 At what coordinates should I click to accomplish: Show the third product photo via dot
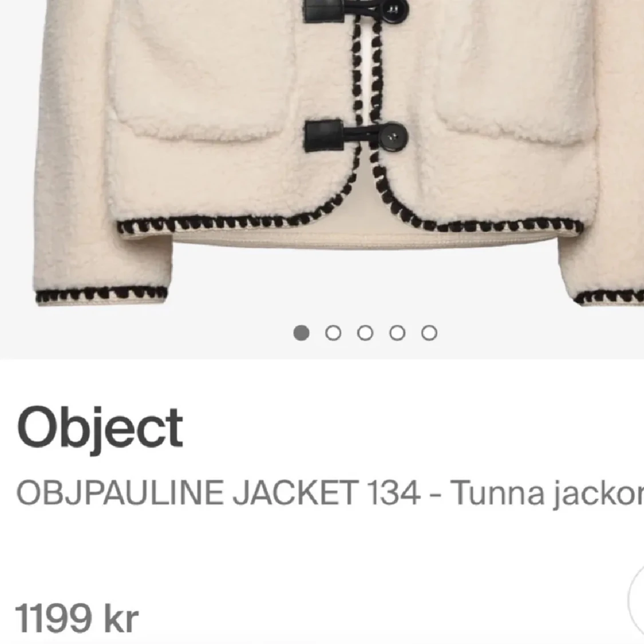(365, 333)
